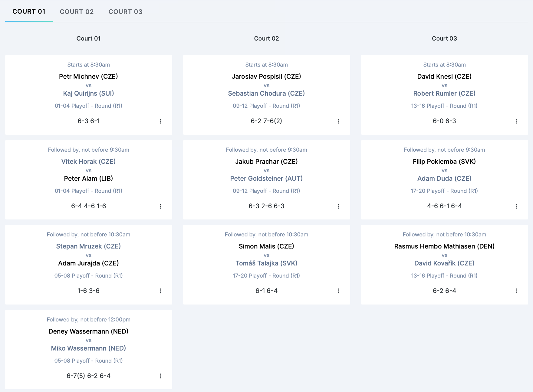Select David Kovařík (CZE) player link
533x392 pixels.
tap(444, 263)
